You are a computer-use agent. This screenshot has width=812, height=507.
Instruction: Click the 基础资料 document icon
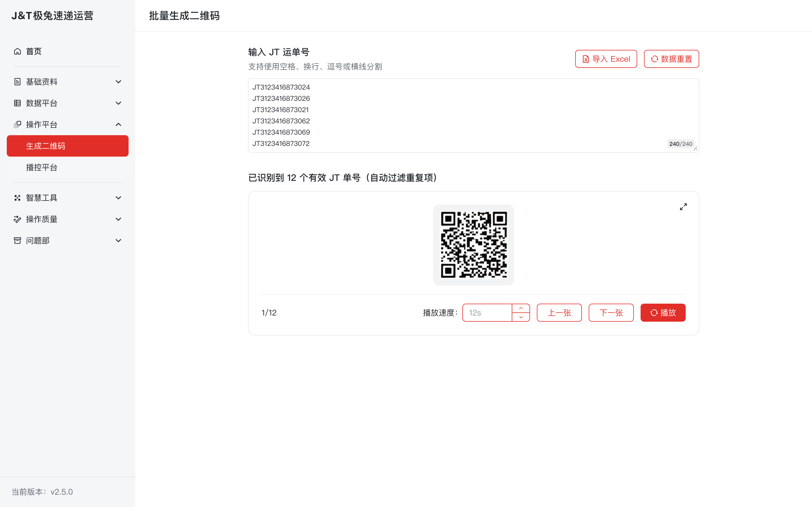pyautogui.click(x=17, y=82)
